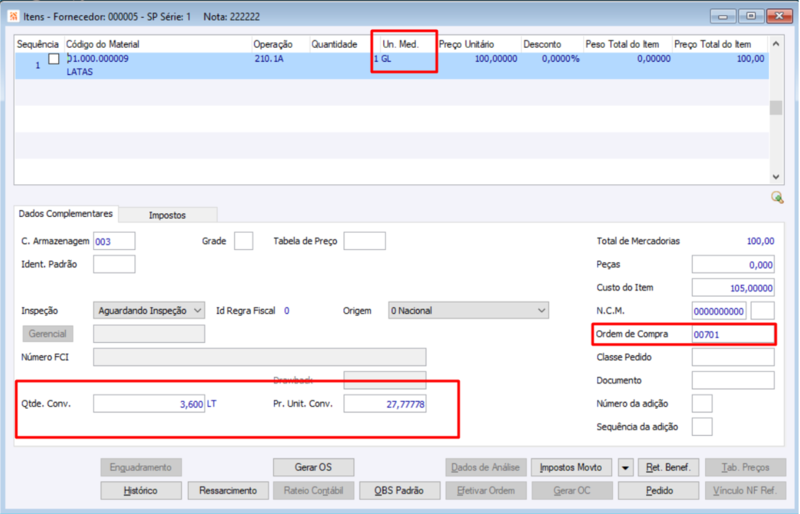
Task: Click the Preço Total do Item header
Action: point(719,44)
